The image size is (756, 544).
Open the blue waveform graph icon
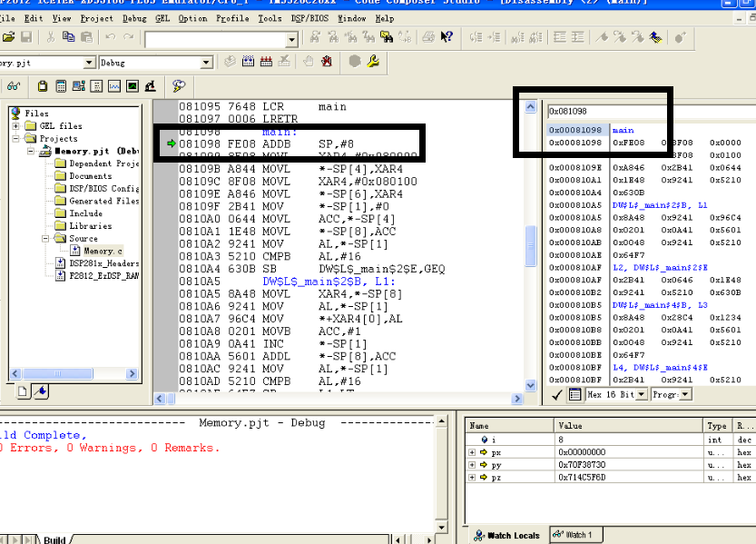tap(114, 86)
